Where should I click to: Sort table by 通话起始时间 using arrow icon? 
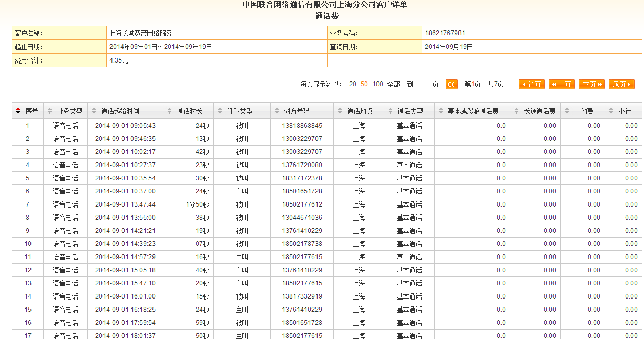(x=94, y=111)
